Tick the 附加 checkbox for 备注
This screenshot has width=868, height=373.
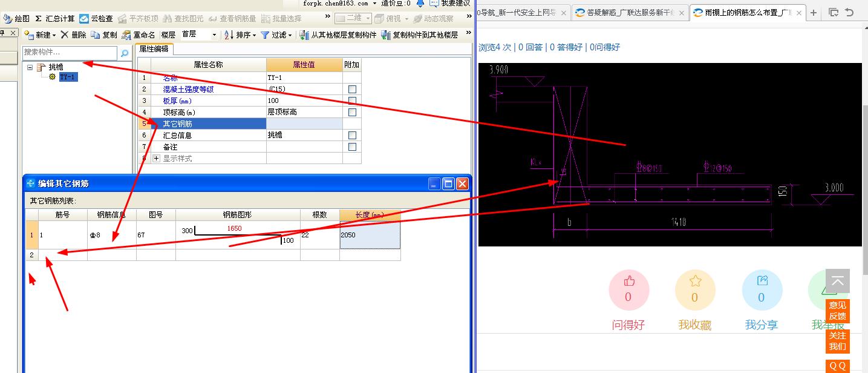pos(352,147)
